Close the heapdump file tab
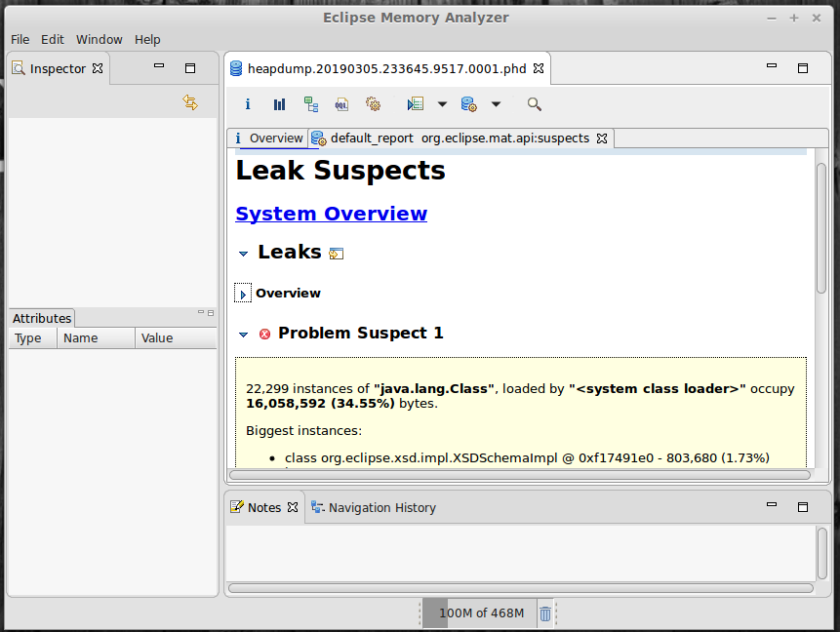Screen dimensions: 840x632 click(x=539, y=68)
